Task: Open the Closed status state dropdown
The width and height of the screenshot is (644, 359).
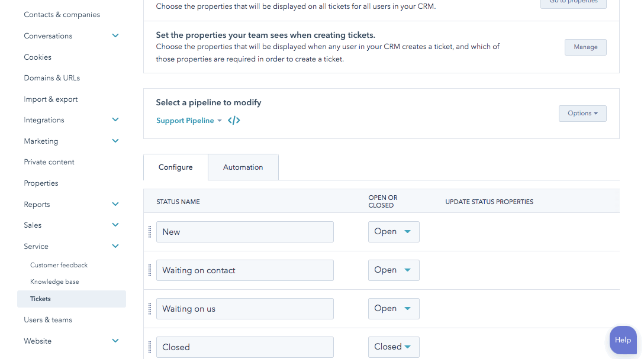Action: point(394,347)
